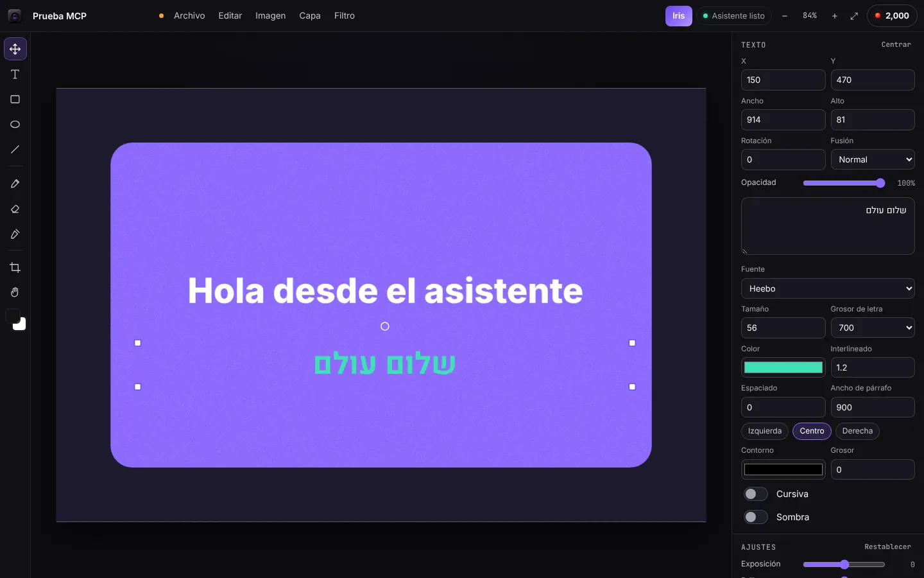Align text with Derecha
Viewport: 924px width, 578px height.
click(857, 431)
